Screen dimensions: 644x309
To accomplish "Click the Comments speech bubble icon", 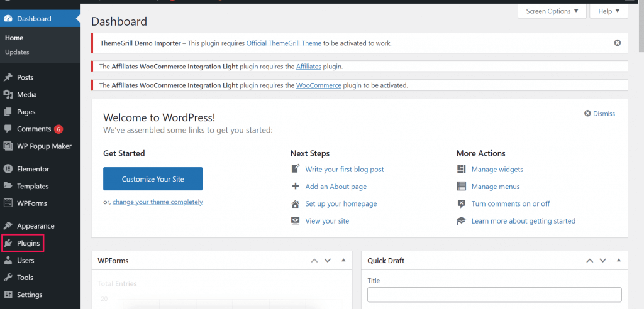I will (8, 129).
